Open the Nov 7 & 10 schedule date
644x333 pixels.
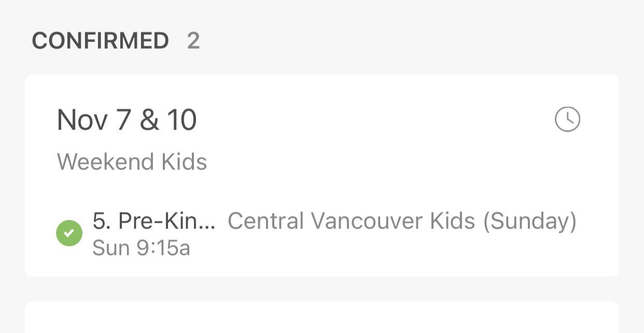(127, 120)
